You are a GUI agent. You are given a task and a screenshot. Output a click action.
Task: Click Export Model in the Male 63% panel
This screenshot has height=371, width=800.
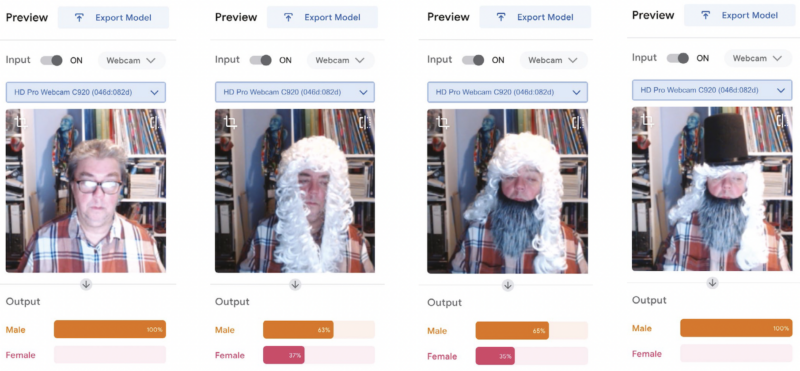(x=322, y=17)
